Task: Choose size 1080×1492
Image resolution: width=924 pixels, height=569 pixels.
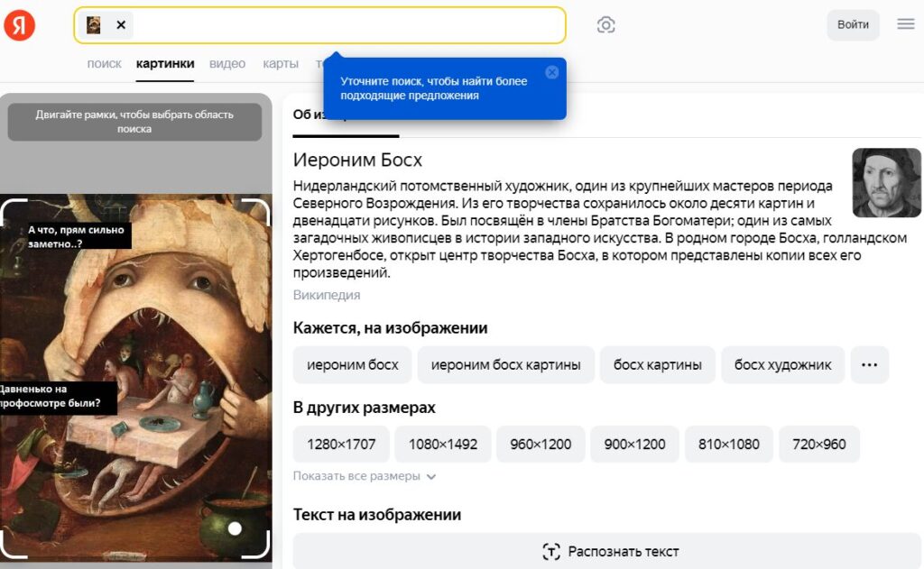Action: (443, 445)
